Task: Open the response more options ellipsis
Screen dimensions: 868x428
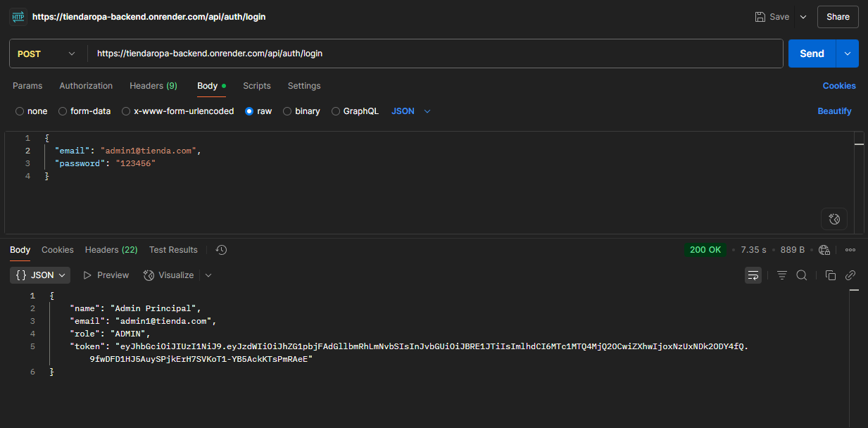Action: pyautogui.click(x=850, y=250)
